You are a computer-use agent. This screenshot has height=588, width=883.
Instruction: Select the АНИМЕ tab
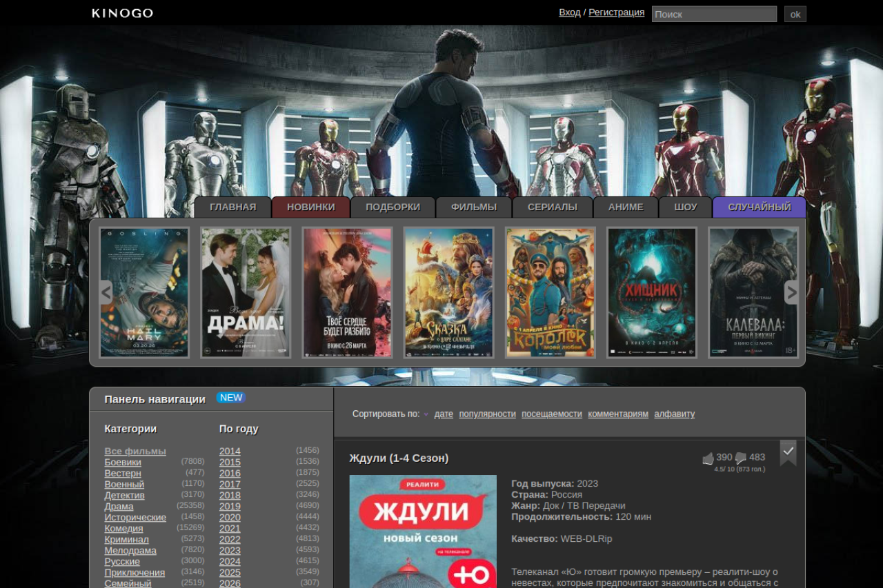click(x=625, y=207)
